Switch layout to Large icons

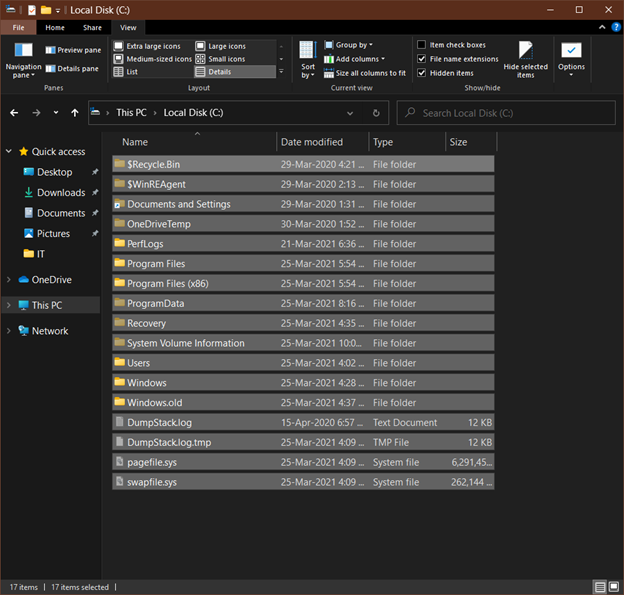click(x=221, y=46)
